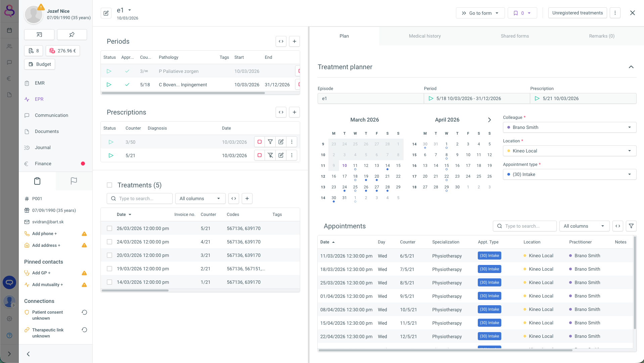Check the 26/03/2026 treatment row
Screen dimensions: 644x363
point(109,228)
